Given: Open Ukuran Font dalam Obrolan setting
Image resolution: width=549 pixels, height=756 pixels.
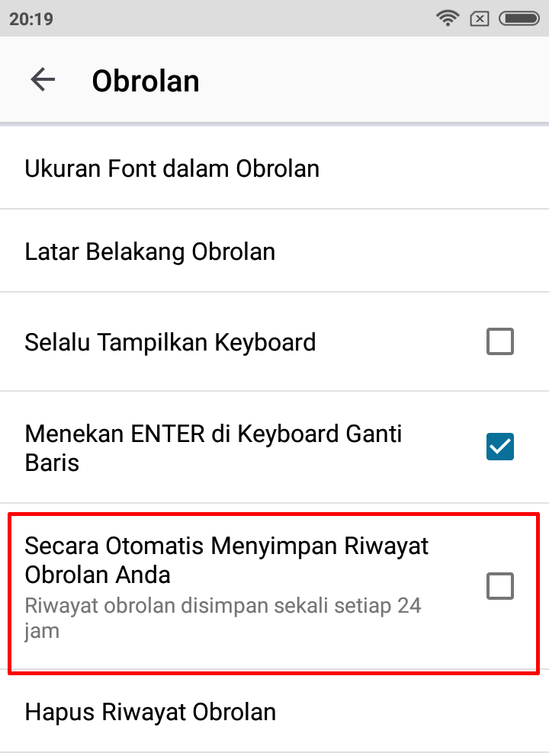Looking at the screenshot, I should click(172, 168).
